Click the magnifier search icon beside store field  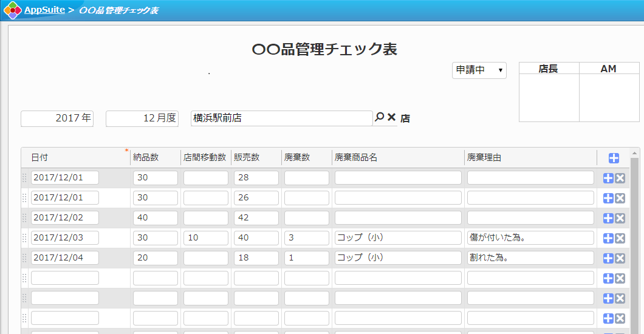[x=379, y=117]
